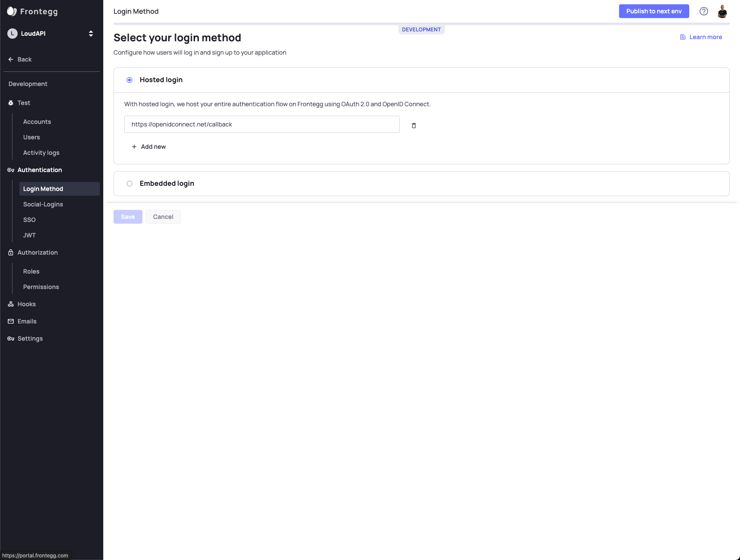Open the Emails sidebar label
Viewport: 740px width, 560px height.
[x=27, y=321]
